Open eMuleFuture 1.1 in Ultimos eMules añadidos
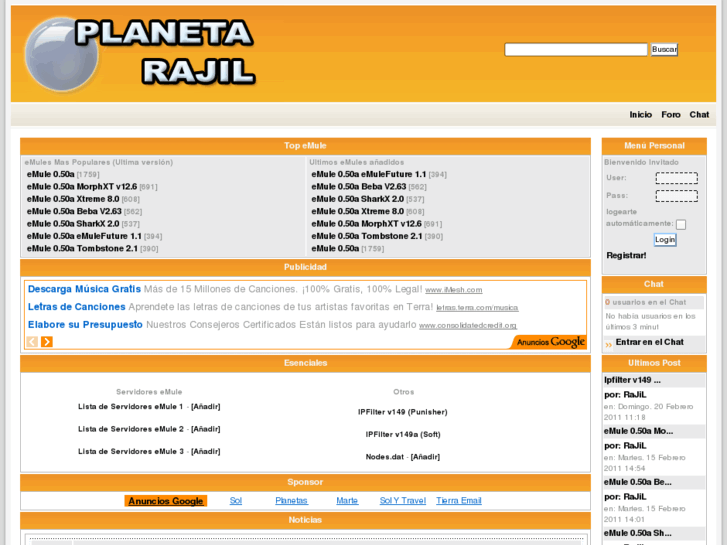Screen dimensions: 727x545 [369, 174]
